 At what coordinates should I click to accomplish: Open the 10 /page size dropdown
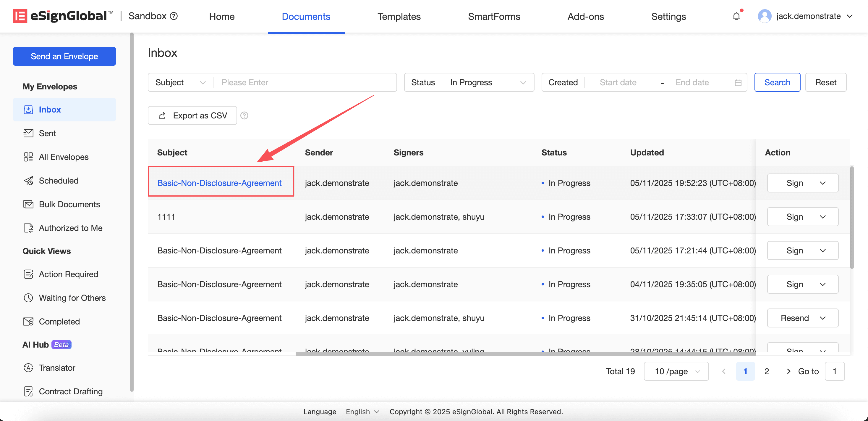click(676, 371)
